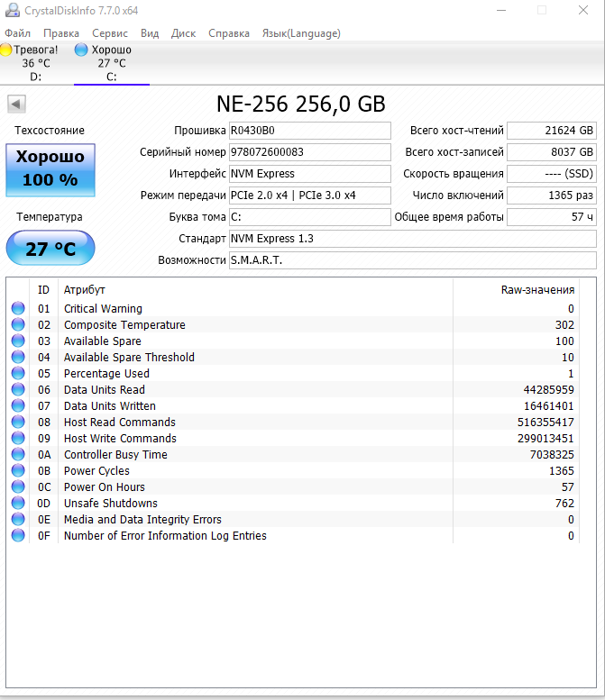Screen dimensions: 605x700
Task: Click the Raw-значения column header
Action: (516, 290)
